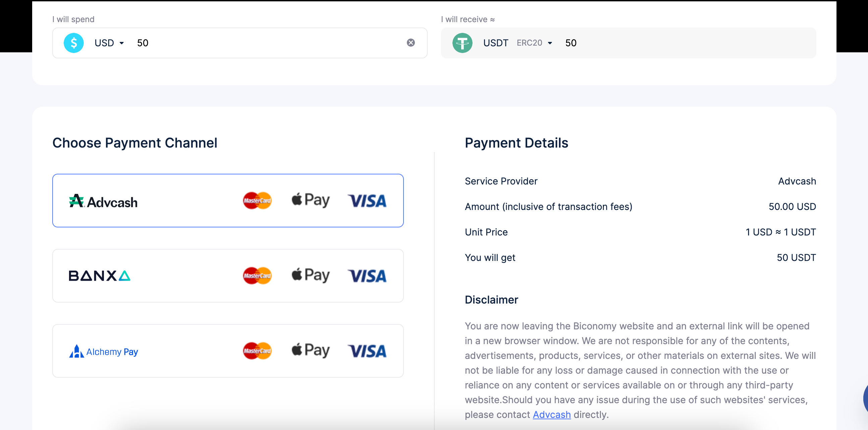Viewport: 868px width, 430px height.
Task: Click the MasterCard icon in the Advcash row
Action: [x=257, y=201]
